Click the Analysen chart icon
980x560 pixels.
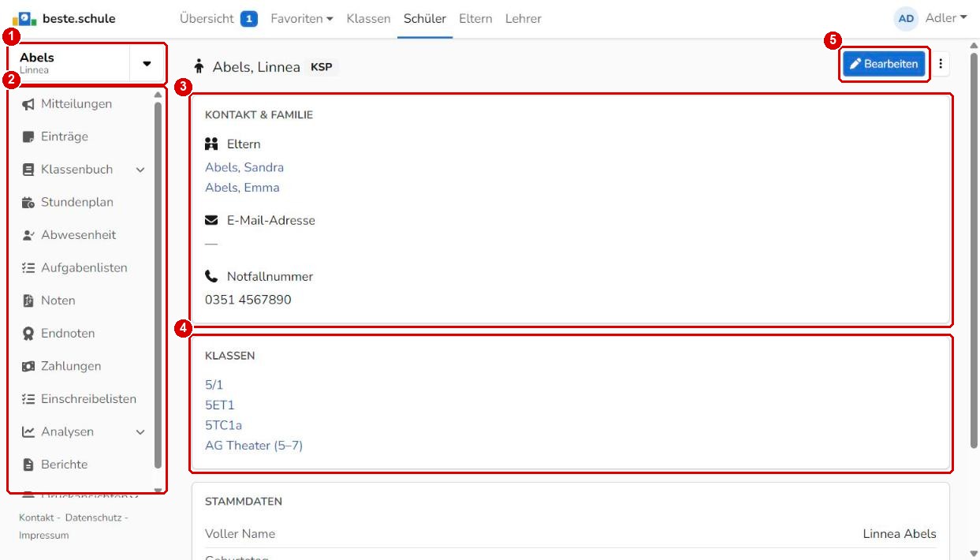tap(28, 432)
